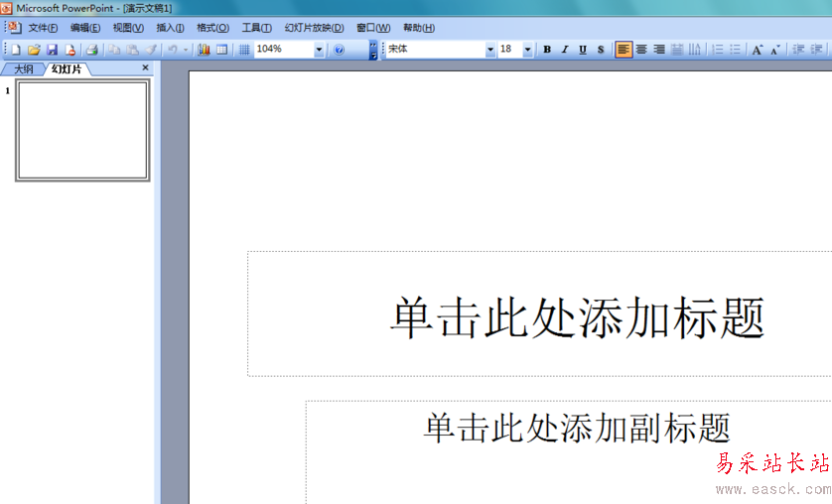Screen dimensions: 832x504
Task: Click the Permission document icon with red sign
Action: tap(70, 50)
